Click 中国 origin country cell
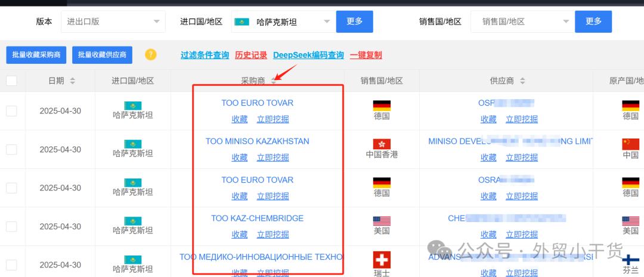The width and height of the screenshot is (644, 277). coord(630,155)
